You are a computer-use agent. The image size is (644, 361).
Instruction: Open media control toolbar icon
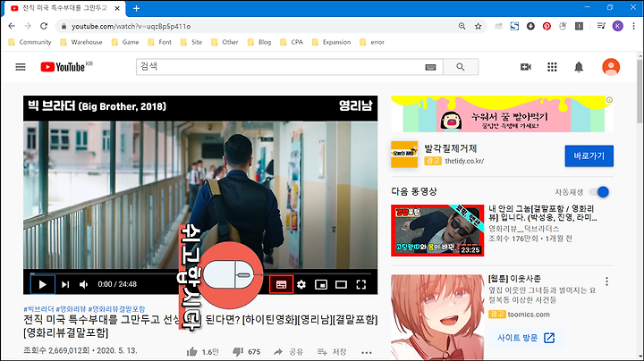click(x=601, y=26)
